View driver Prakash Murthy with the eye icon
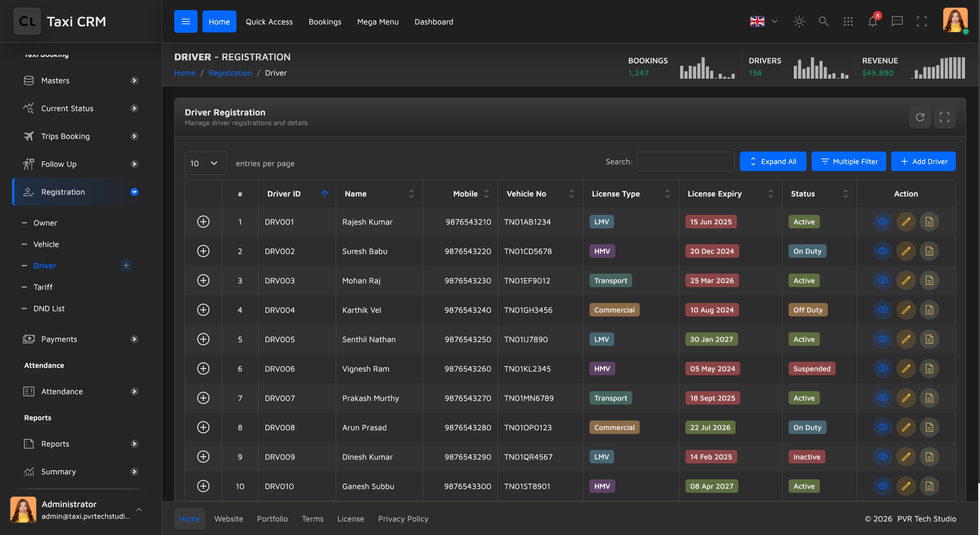980x535 pixels. (x=883, y=398)
